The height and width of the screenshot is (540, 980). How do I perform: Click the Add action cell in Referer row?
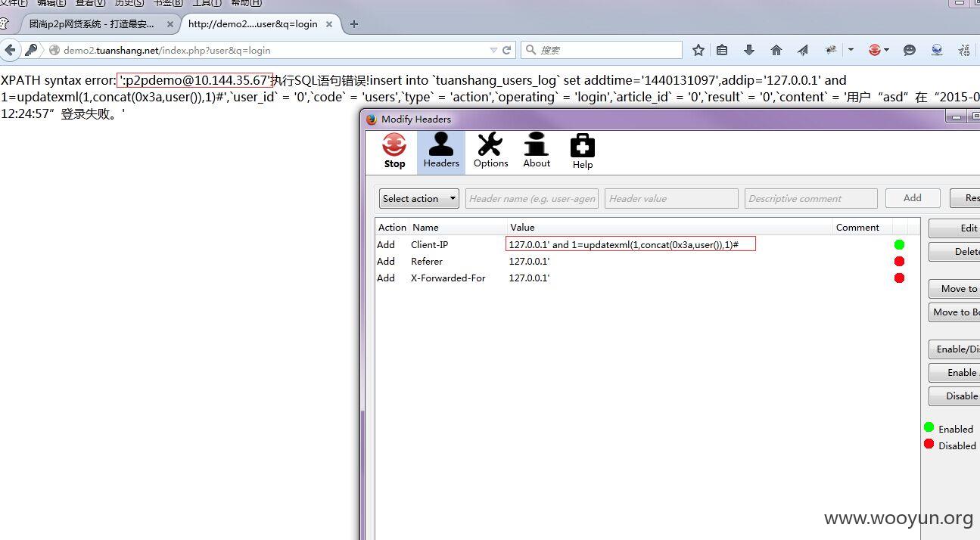pyautogui.click(x=386, y=261)
